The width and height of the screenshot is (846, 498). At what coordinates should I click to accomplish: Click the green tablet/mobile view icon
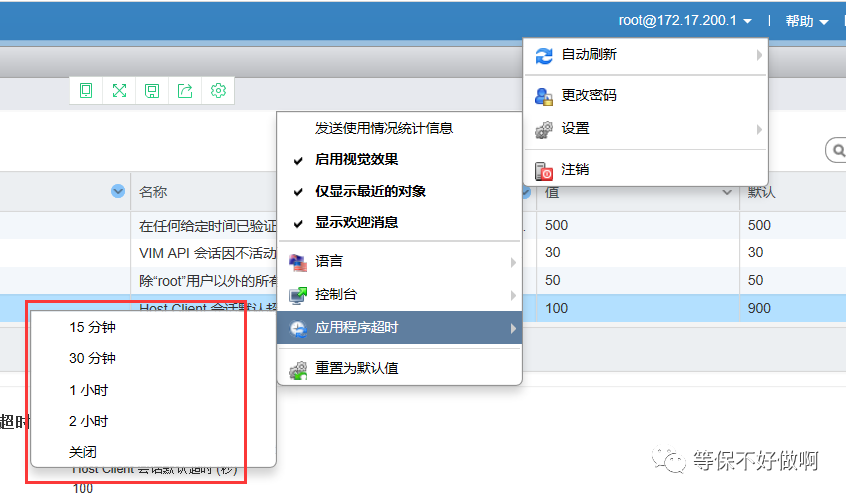86,91
